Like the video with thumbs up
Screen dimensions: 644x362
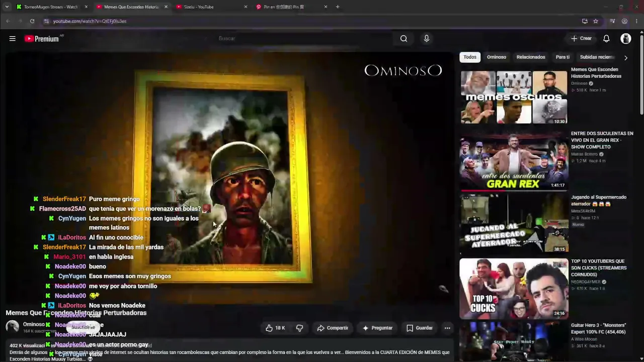point(275,328)
